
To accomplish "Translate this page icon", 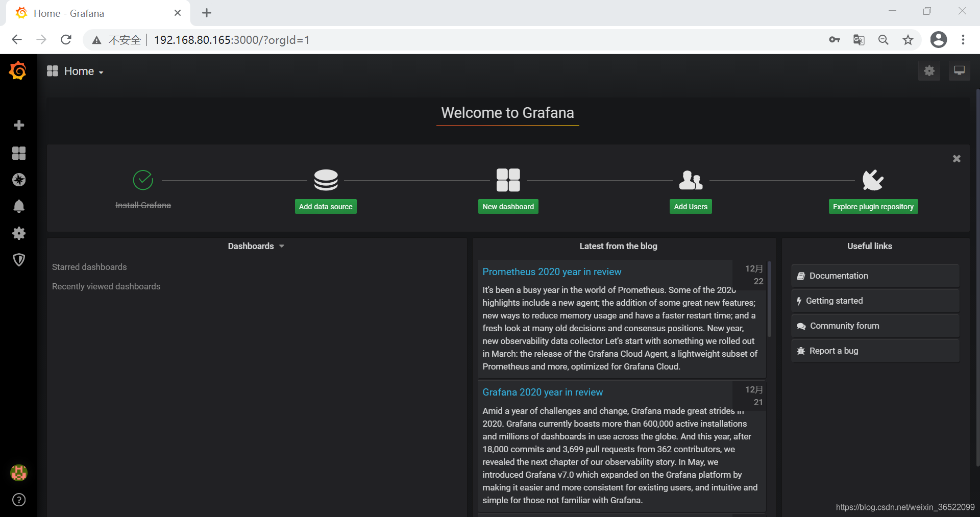I will point(859,40).
